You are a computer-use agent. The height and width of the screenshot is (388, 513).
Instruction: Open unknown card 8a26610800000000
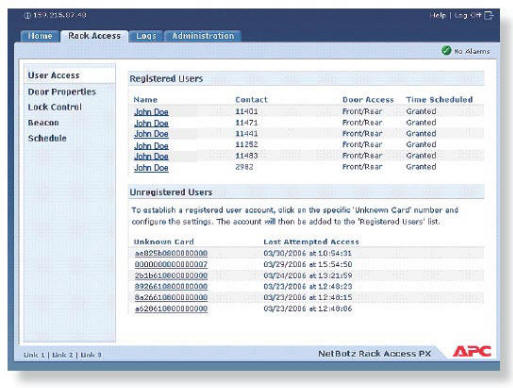171,297
